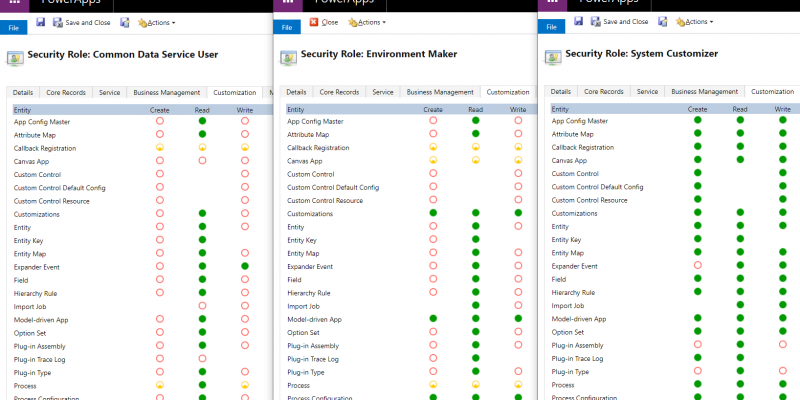This screenshot has height=400, width=800.
Task: Toggle Plug-in Assembly Write privilege in System Customizer
Action: click(x=783, y=344)
